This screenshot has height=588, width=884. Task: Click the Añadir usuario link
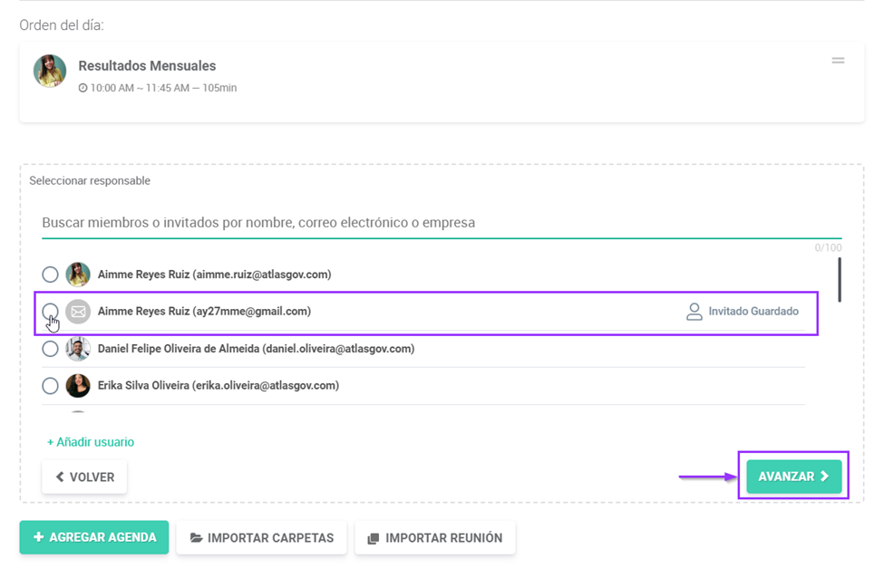pos(91,442)
